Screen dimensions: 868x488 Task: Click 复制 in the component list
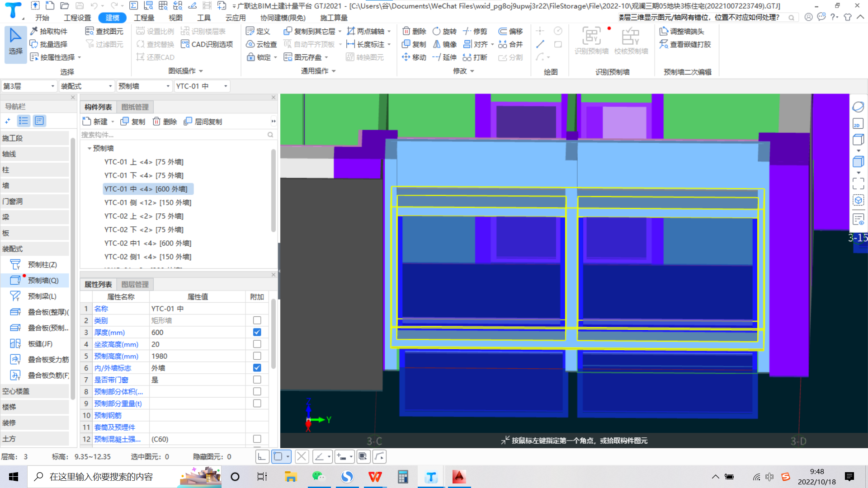click(133, 122)
